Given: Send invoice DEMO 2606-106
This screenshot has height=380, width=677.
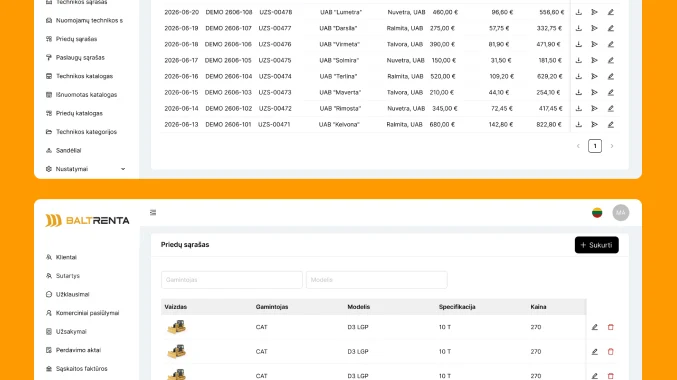Looking at the screenshot, I should (595, 44).
